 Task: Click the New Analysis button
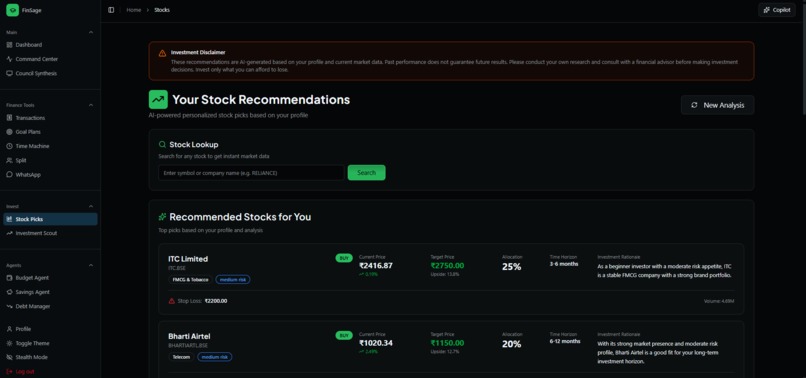[x=718, y=105]
